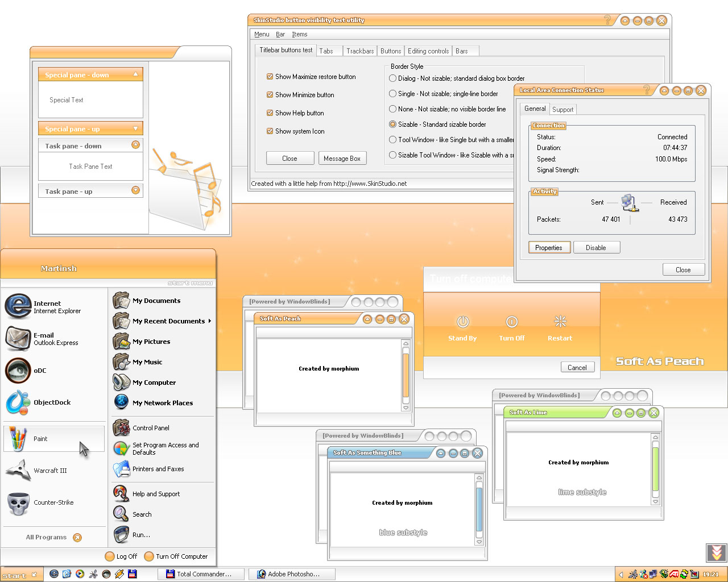This screenshot has width=728, height=582.
Task: Click the Turn Off icon
Action: (x=512, y=322)
